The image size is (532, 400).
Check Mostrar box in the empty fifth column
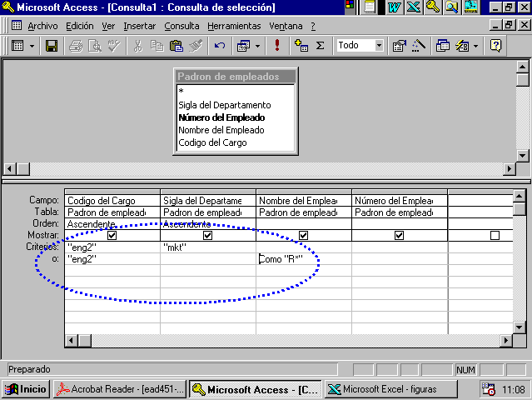tap(495, 235)
